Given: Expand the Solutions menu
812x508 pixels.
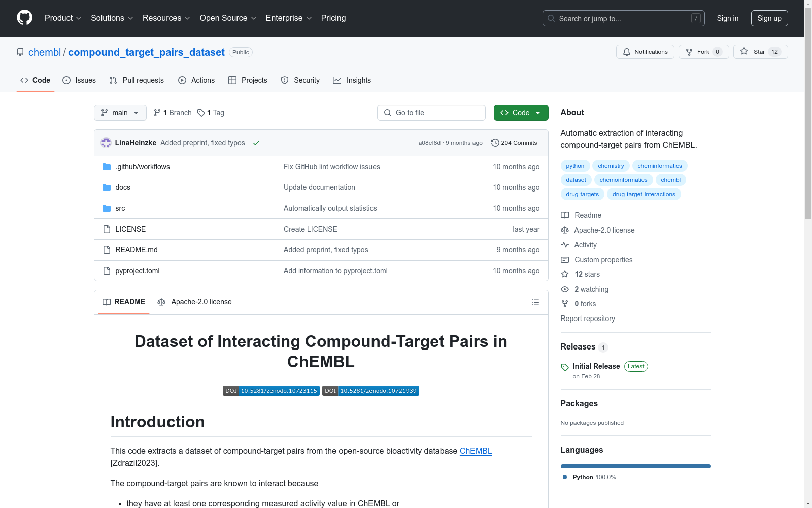Looking at the screenshot, I should (112, 18).
